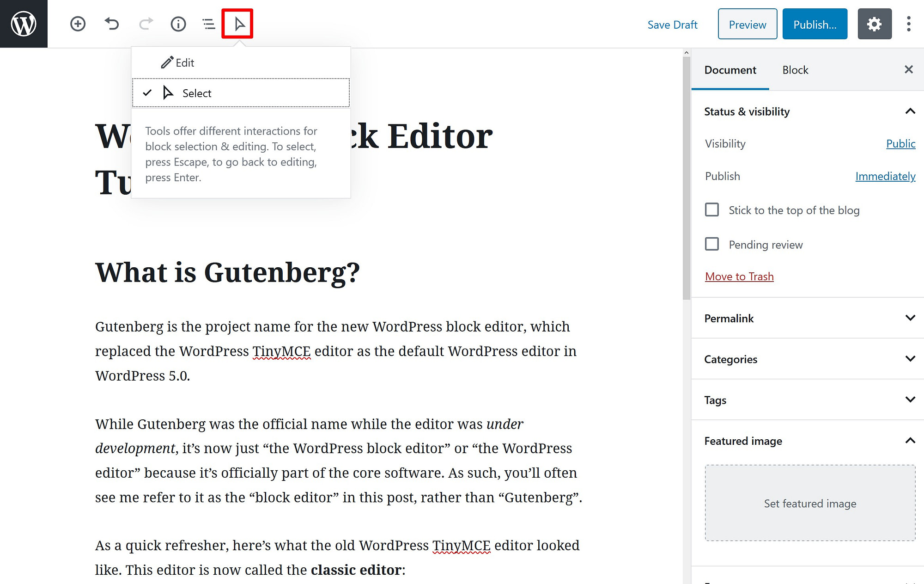This screenshot has width=924, height=584.
Task: Select the 'What is Gutenberg?' heading
Action: click(227, 272)
